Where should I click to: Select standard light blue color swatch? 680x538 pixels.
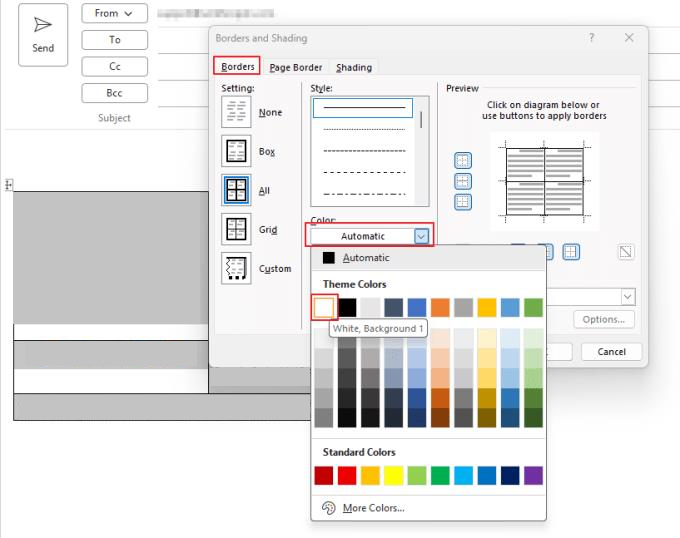[464, 476]
